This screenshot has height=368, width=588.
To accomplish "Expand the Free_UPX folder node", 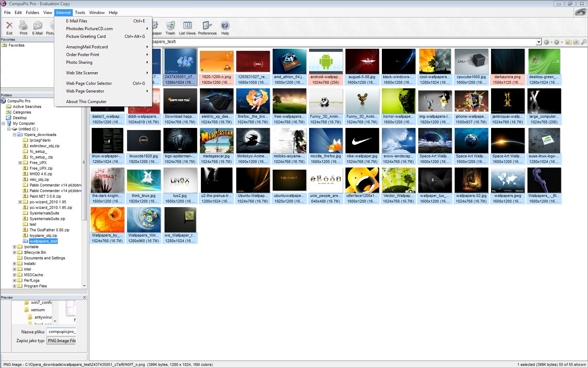I will 20,163.
